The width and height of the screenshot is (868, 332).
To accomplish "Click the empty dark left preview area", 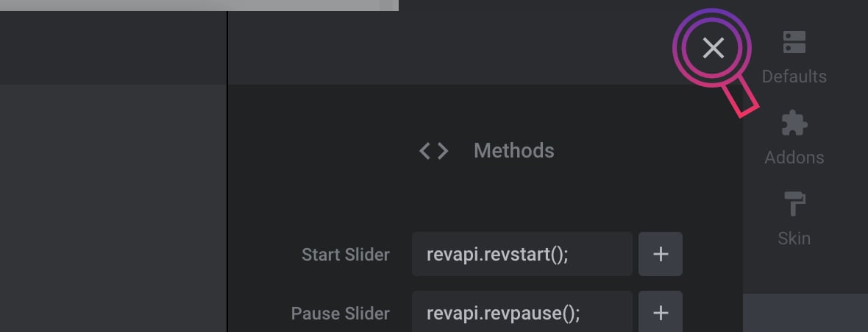I will 113,208.
